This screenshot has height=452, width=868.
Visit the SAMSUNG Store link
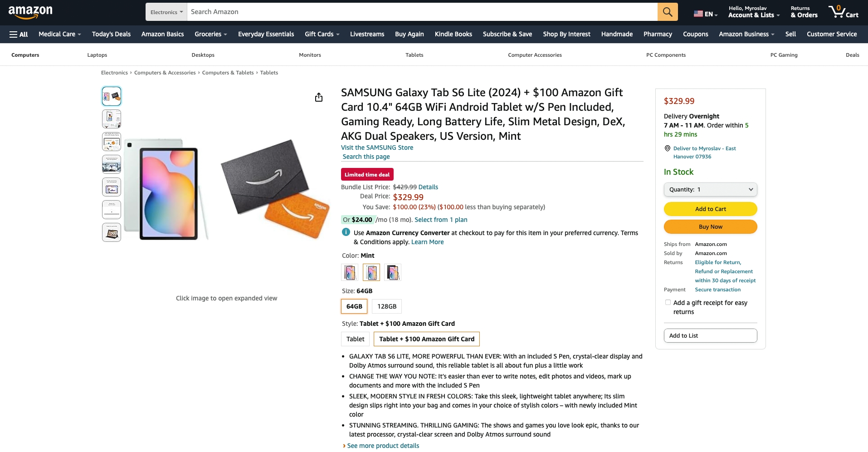377,147
